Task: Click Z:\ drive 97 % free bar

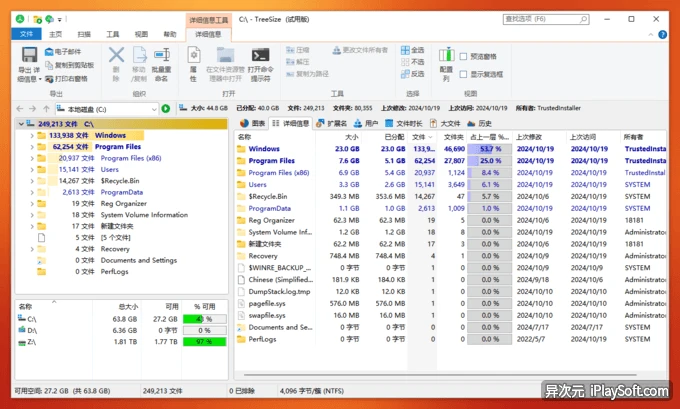Action: click(204, 342)
